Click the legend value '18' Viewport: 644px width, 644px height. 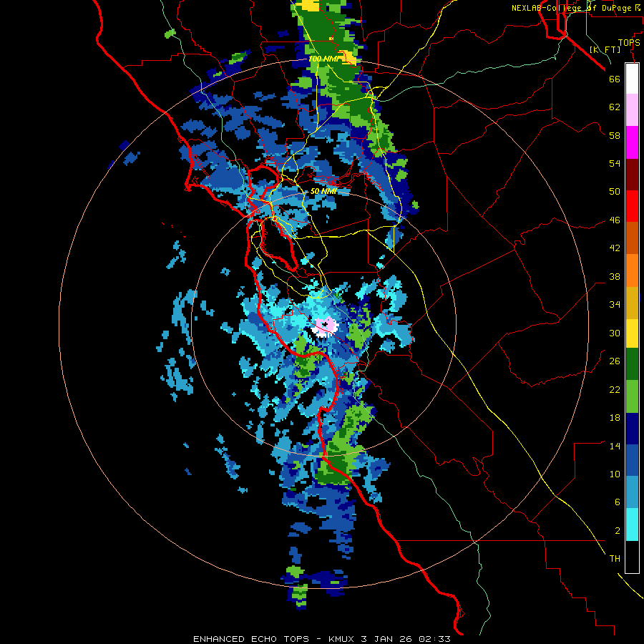(x=615, y=418)
